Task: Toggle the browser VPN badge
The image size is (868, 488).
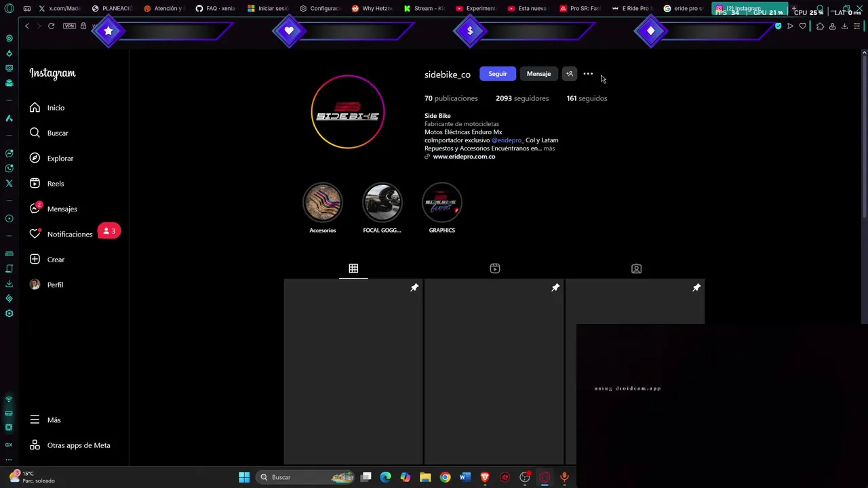Action: click(69, 26)
